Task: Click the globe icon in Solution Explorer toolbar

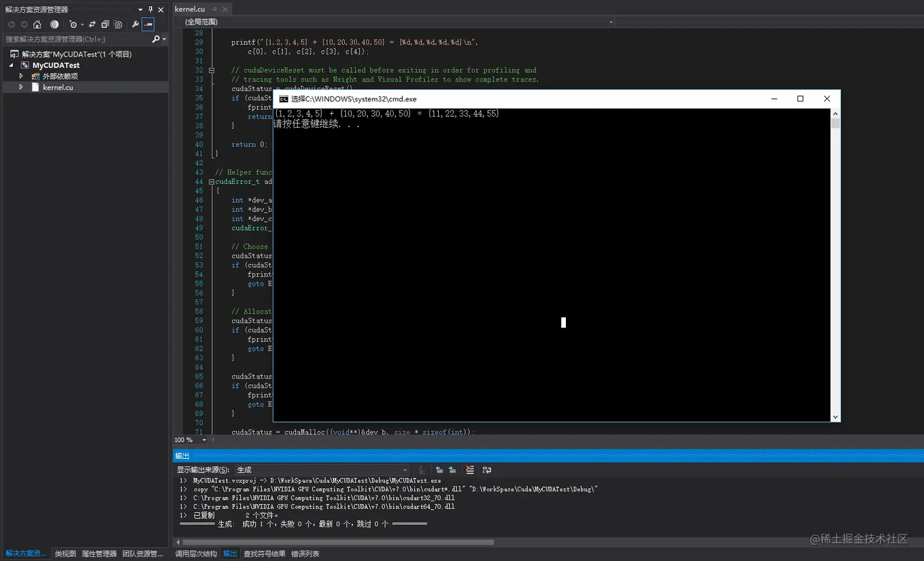Action: point(54,24)
